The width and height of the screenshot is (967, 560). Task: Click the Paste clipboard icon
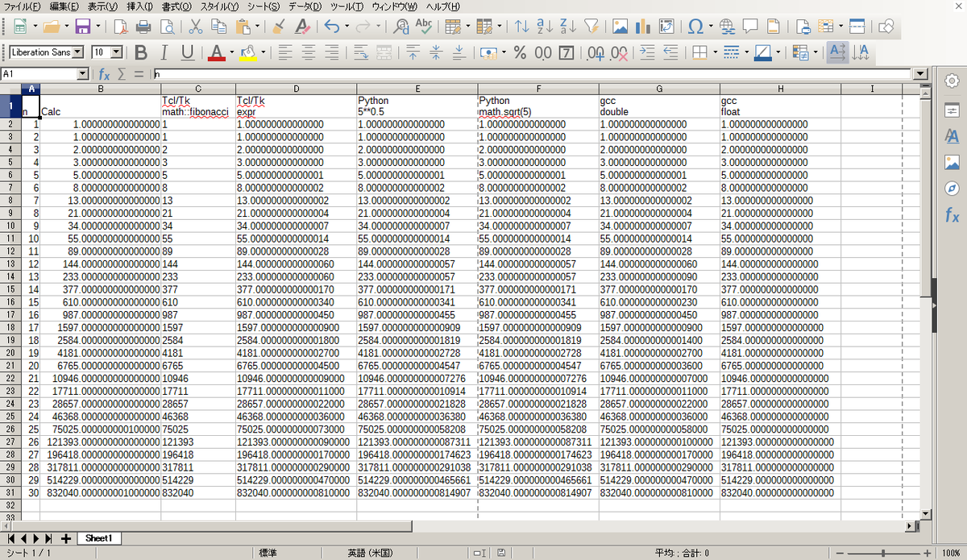pos(243,27)
